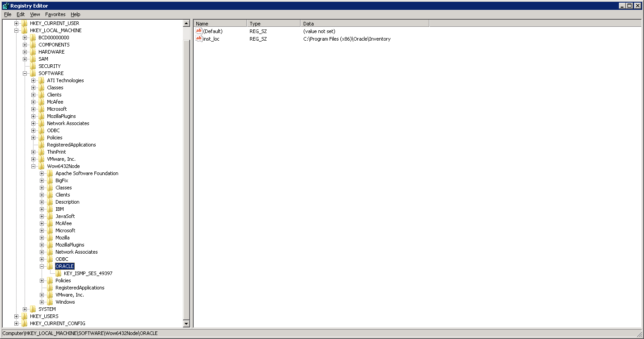Click the tree pane scroll up arrow
Viewport: 644px width, 339px height.
click(x=186, y=23)
